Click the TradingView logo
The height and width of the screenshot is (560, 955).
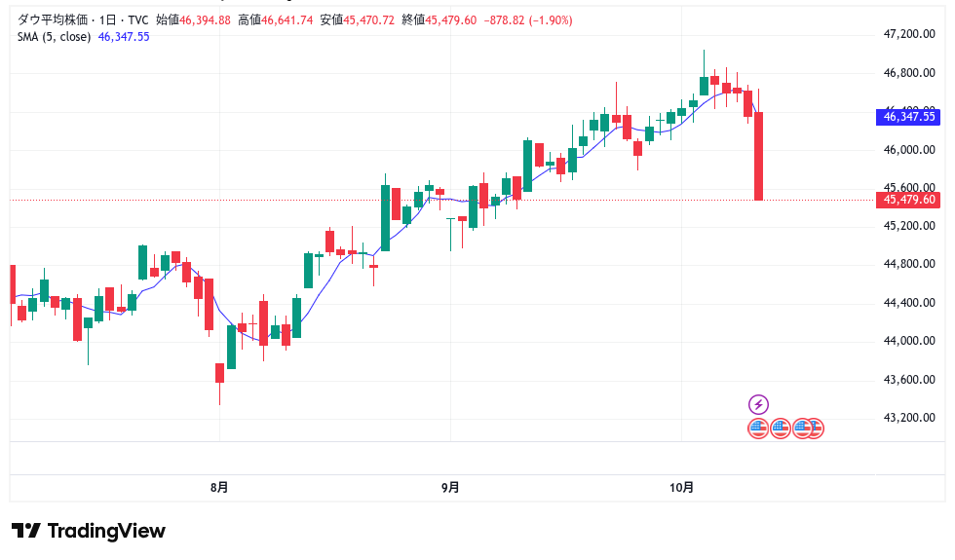(x=89, y=531)
